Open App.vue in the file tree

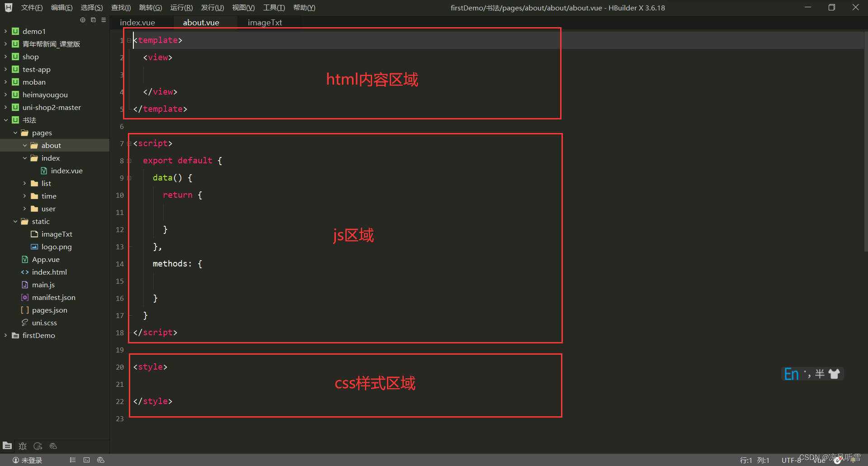point(46,259)
